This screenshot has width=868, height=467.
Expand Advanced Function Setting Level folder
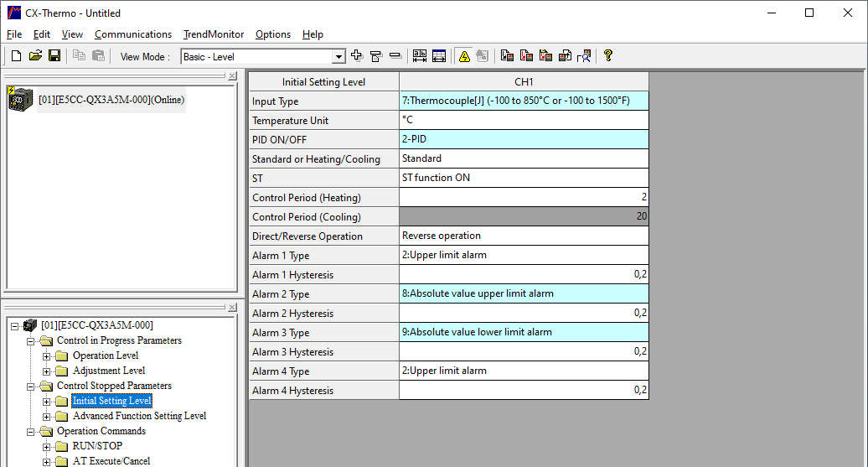47,417
